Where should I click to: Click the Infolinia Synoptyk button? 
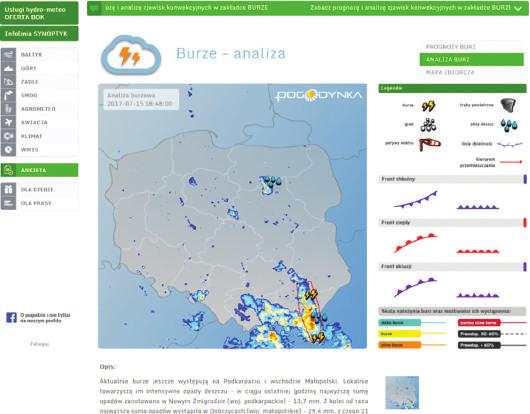39,33
